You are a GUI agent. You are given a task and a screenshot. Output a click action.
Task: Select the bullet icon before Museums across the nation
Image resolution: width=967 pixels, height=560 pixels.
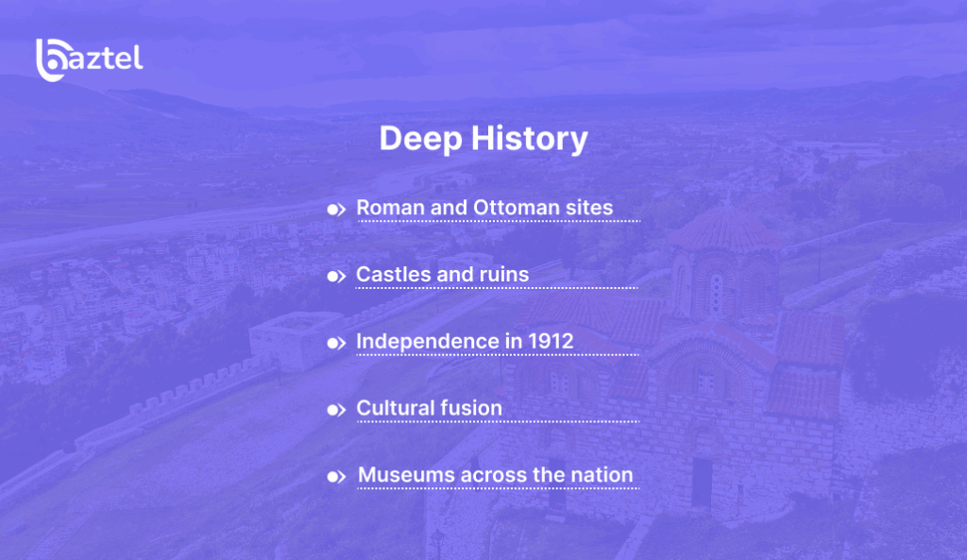(x=336, y=477)
